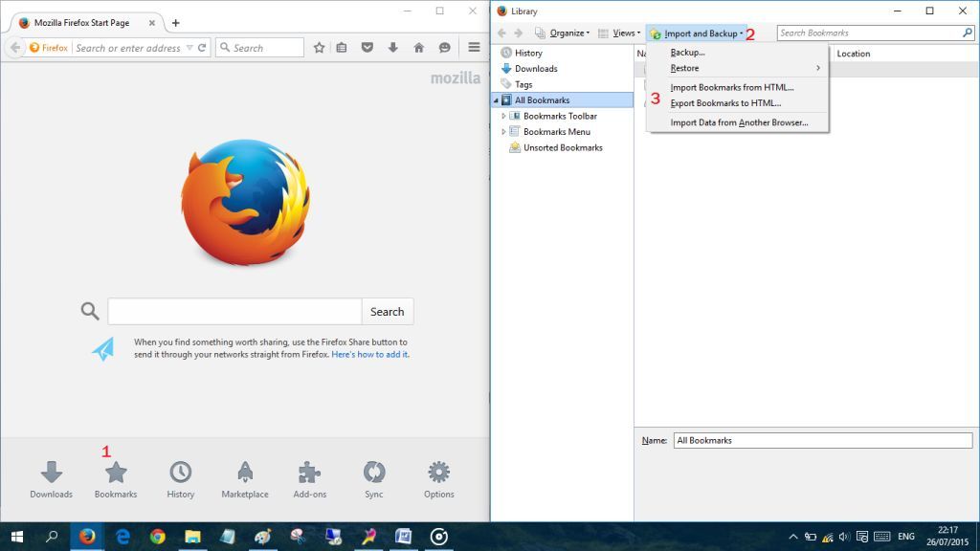
Task: Click the start page search input field
Action: click(x=234, y=312)
